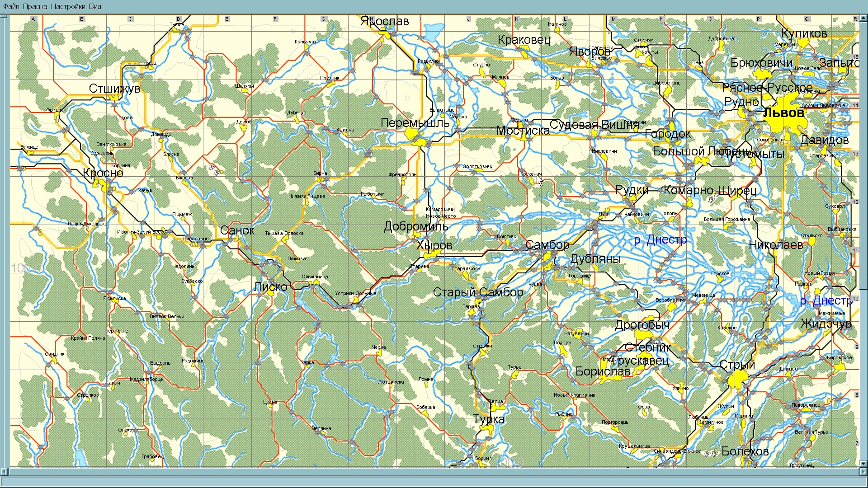
Task: Open the Файл menu
Action: click(x=11, y=6)
